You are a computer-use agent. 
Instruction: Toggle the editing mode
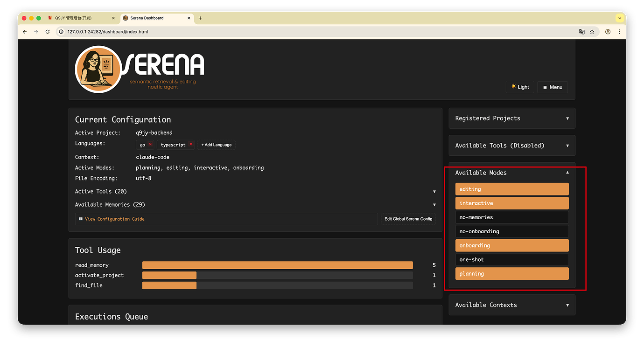512,189
